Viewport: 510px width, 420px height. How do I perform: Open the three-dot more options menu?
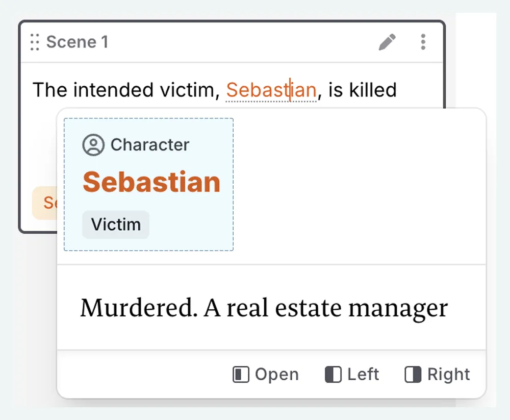pos(423,42)
